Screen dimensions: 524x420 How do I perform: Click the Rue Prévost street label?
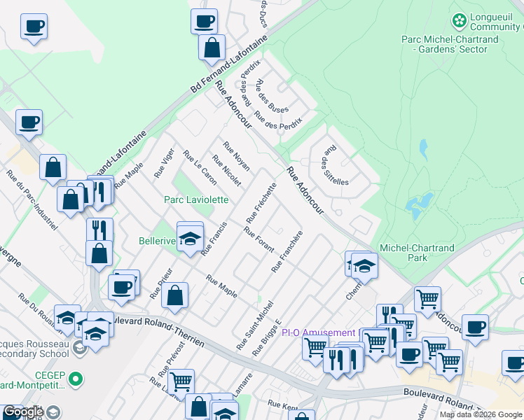coord(172,359)
